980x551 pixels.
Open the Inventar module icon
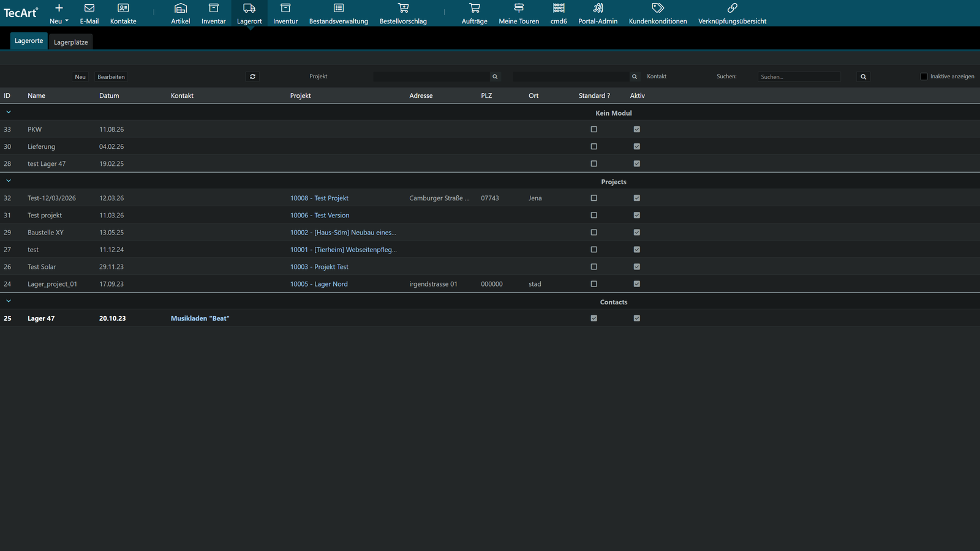click(x=213, y=9)
